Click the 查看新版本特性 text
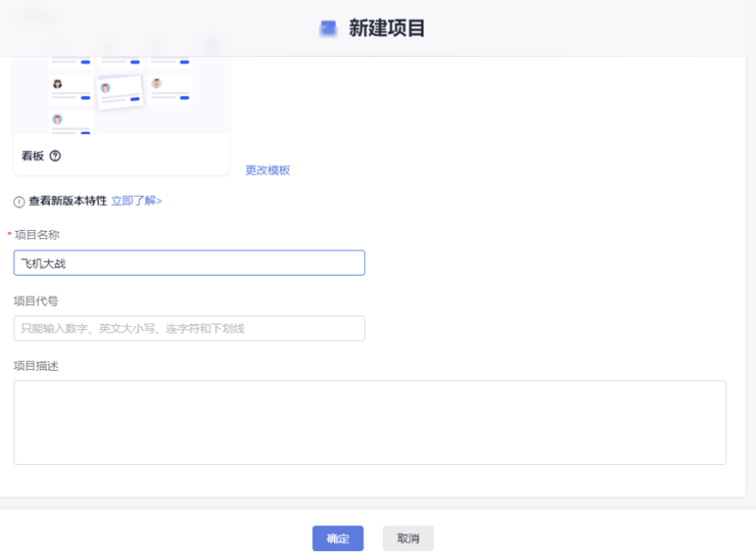 68,201
